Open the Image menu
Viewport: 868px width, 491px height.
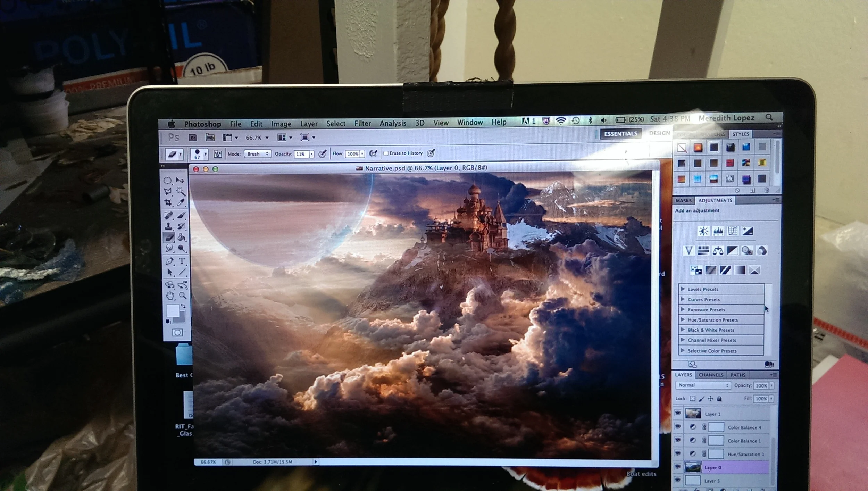pos(281,124)
